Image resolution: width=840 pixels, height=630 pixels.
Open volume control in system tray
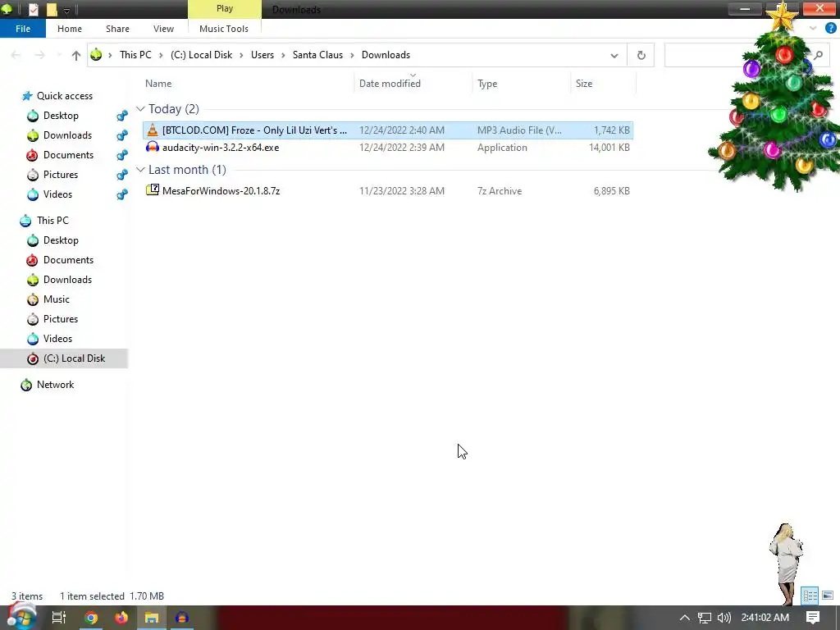click(724, 618)
